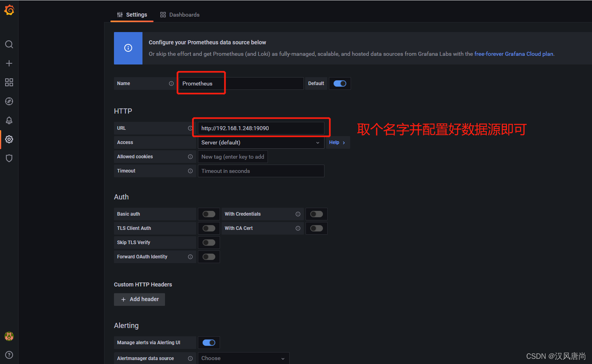Open the Alerting bell icon in sidebar

coord(9,120)
